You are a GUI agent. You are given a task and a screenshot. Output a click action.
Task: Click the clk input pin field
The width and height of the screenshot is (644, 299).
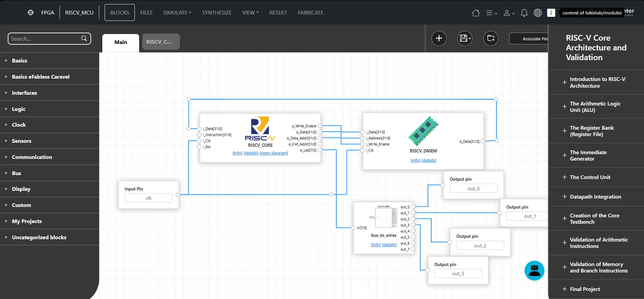(149, 198)
